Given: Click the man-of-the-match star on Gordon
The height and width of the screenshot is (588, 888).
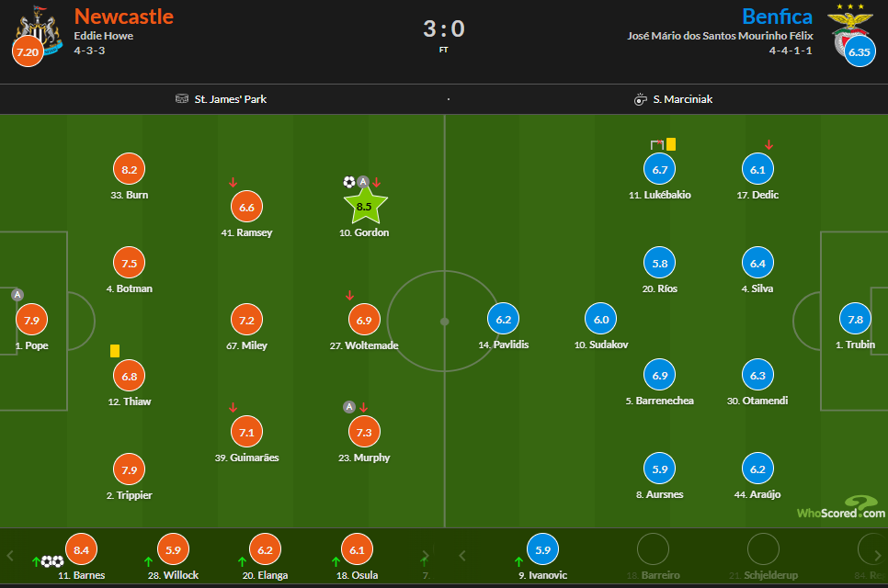Looking at the screenshot, I should point(364,206).
